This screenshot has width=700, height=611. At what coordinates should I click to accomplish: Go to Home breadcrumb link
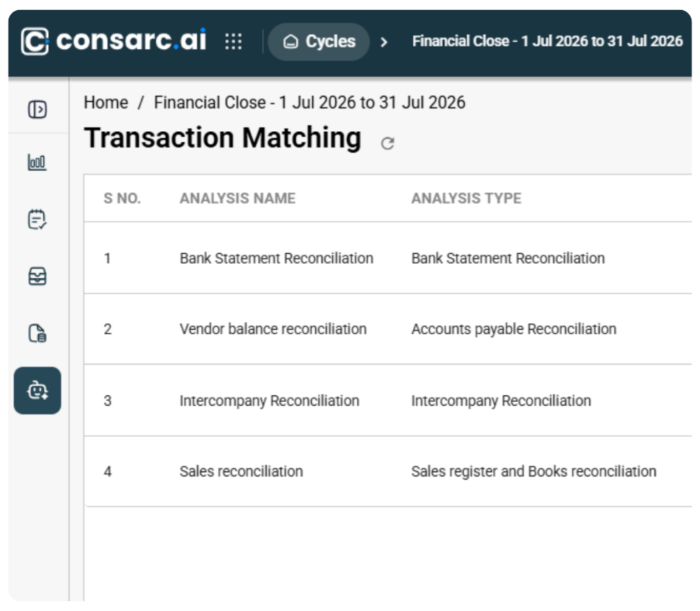106,103
